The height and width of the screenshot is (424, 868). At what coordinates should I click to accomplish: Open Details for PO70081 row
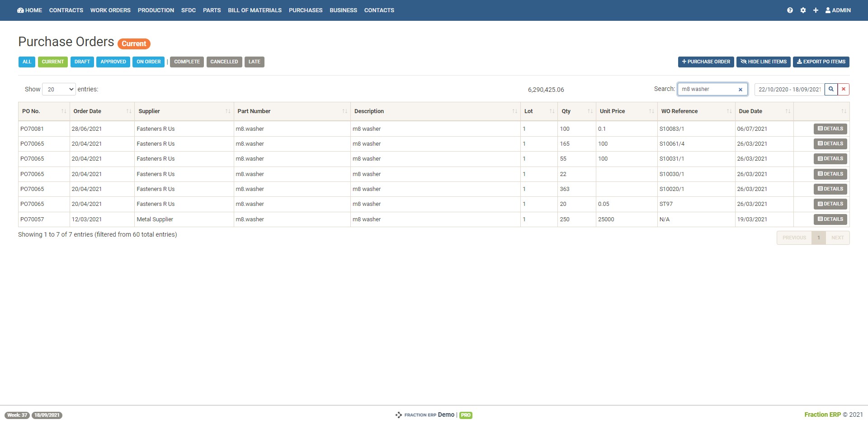point(830,129)
